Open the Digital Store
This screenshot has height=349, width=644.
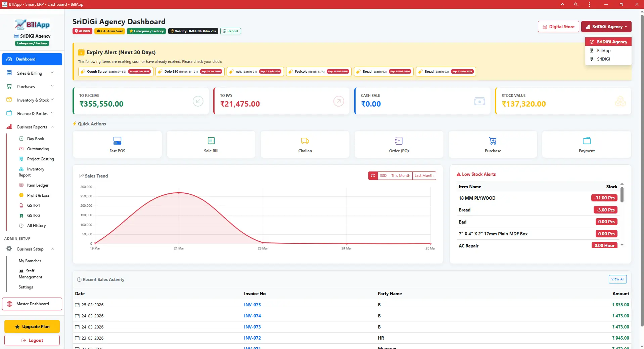(558, 27)
